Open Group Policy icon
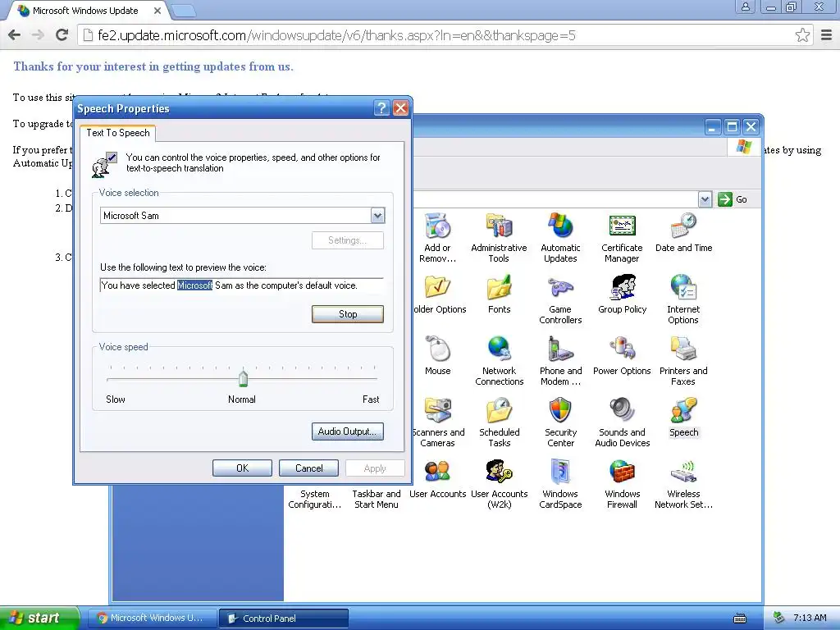This screenshot has width=840, height=630. (622, 294)
